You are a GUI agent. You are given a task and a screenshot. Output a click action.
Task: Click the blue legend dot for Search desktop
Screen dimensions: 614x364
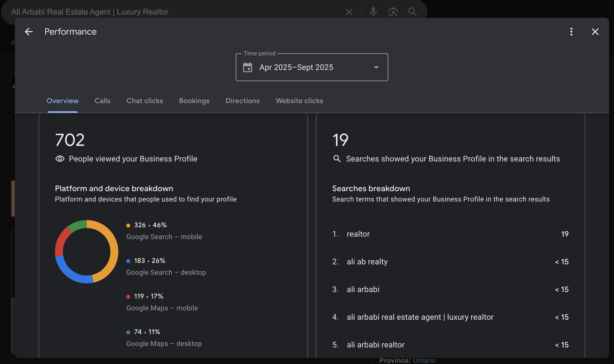click(x=128, y=261)
